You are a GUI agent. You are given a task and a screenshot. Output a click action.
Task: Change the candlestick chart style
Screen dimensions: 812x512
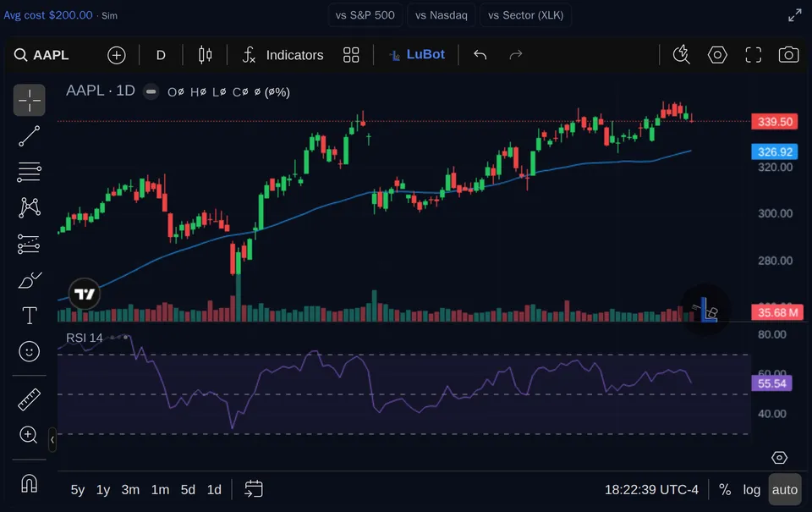(205, 55)
